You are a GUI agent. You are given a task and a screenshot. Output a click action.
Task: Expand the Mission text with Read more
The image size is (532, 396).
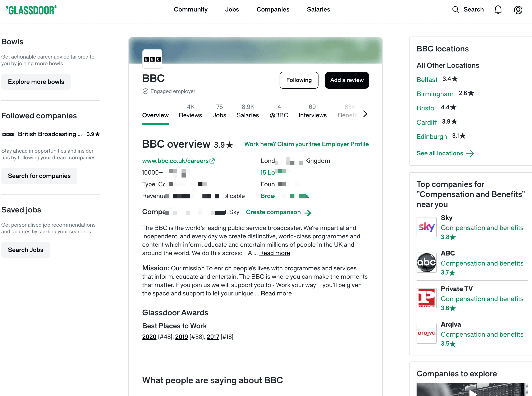(276, 293)
